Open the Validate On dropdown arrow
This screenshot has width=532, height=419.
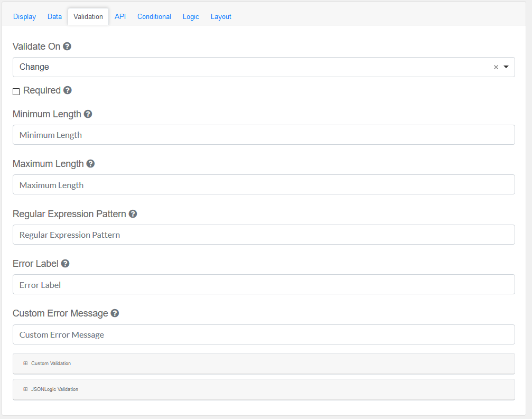pos(506,67)
